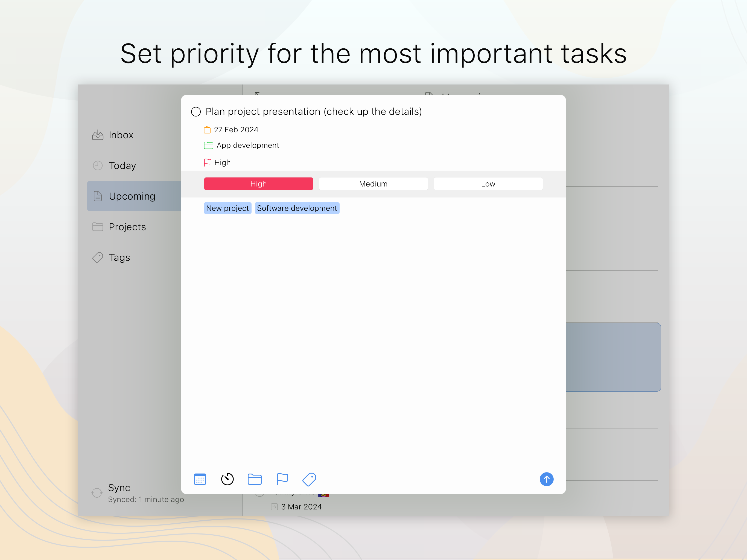The image size is (747, 560).
Task: Choose project via folder icon in toolbar
Action: pyautogui.click(x=255, y=479)
